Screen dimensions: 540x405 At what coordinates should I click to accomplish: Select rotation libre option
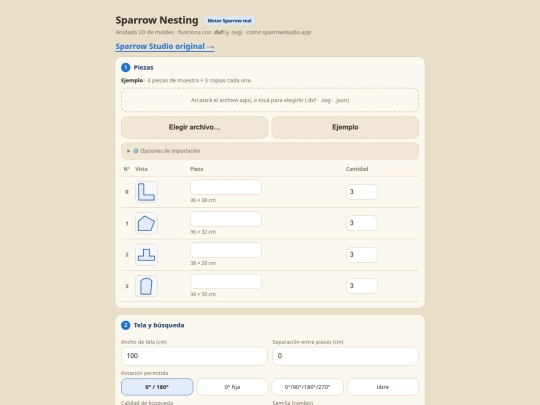click(383, 387)
